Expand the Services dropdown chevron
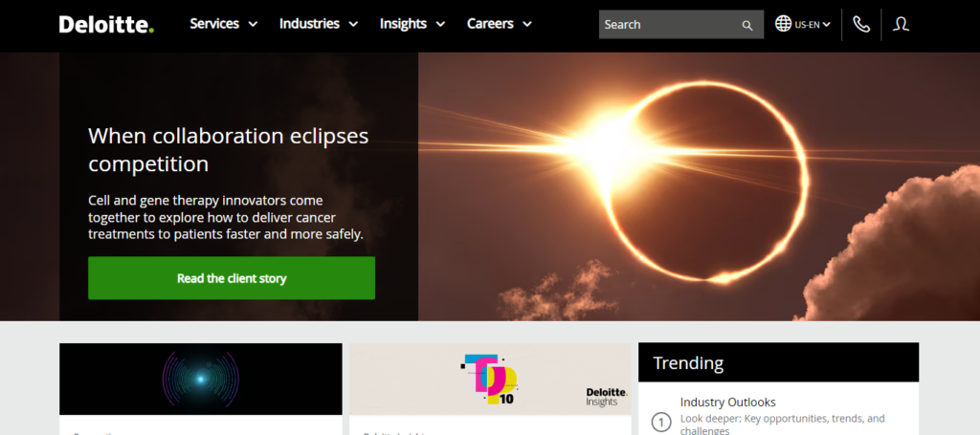Screen dimensions: 980x435 [x=253, y=25]
